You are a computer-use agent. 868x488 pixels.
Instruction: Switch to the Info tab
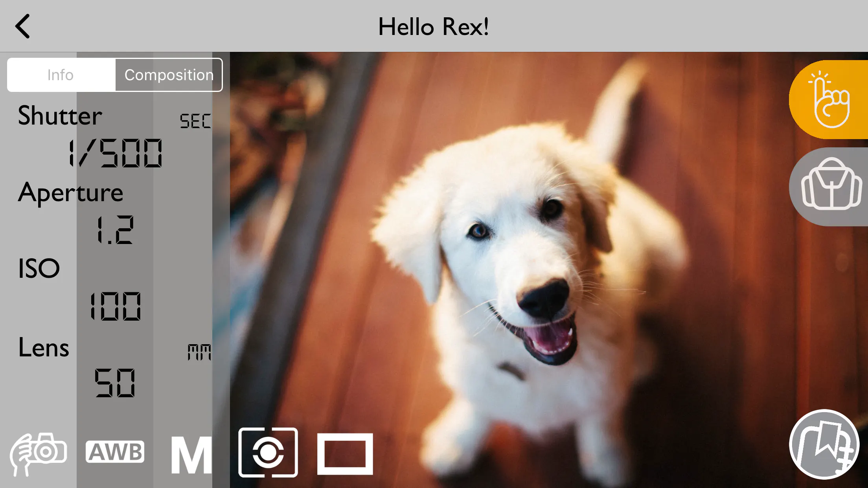coord(61,75)
